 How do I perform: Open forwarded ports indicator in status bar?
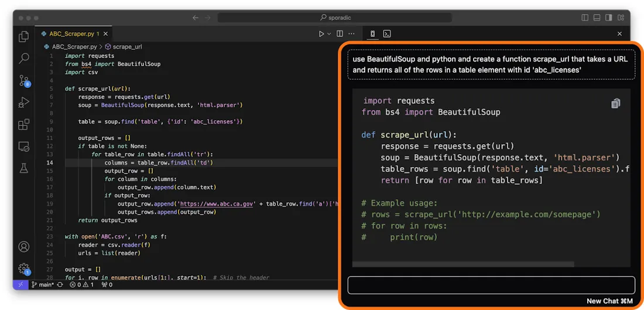(x=107, y=285)
